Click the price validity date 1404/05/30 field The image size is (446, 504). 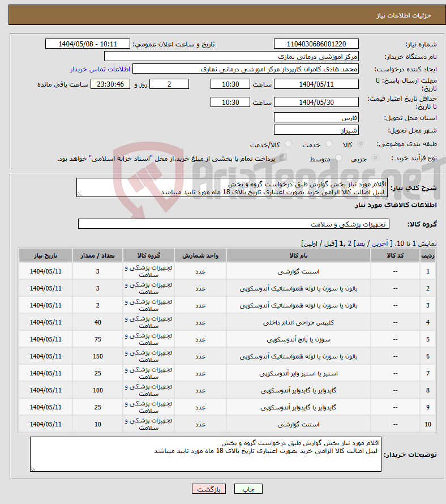[316, 102]
